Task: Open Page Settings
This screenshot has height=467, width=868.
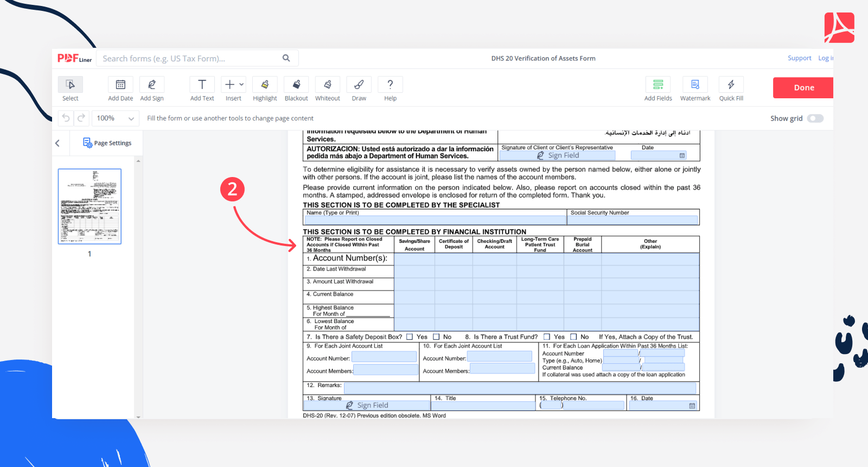Action: coord(107,143)
